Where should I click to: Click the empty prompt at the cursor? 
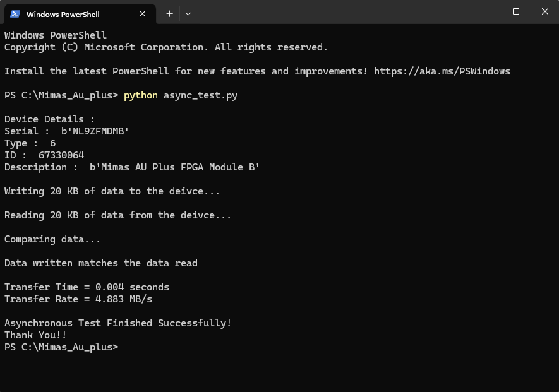(124, 347)
